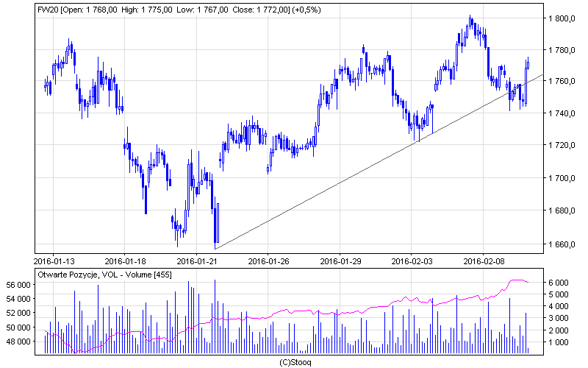
Task: Select the 50 000 open interest label
Action: [18, 328]
